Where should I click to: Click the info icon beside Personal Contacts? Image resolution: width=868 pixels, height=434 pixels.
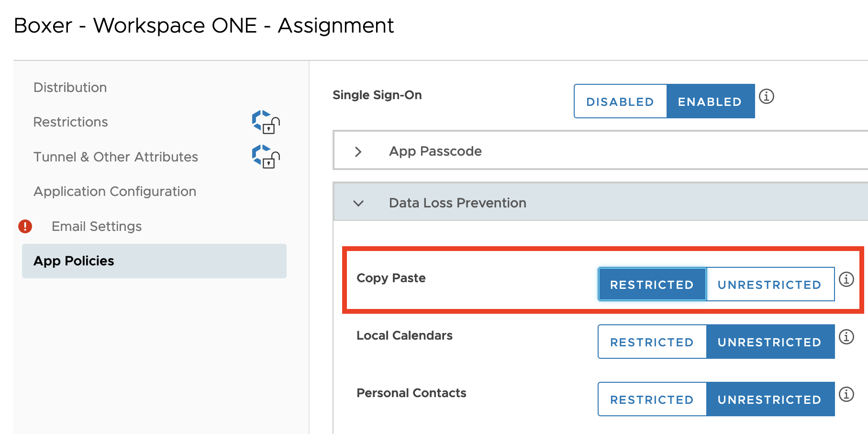847,395
